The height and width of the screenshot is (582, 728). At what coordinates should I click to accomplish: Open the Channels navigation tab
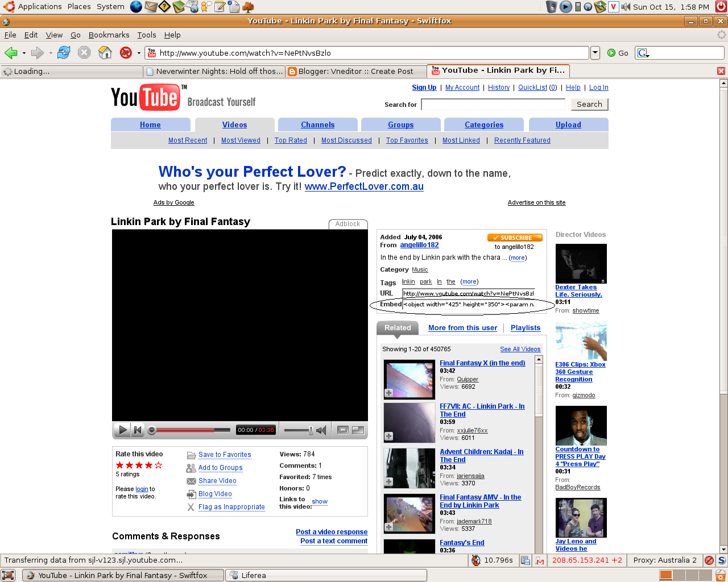click(318, 125)
